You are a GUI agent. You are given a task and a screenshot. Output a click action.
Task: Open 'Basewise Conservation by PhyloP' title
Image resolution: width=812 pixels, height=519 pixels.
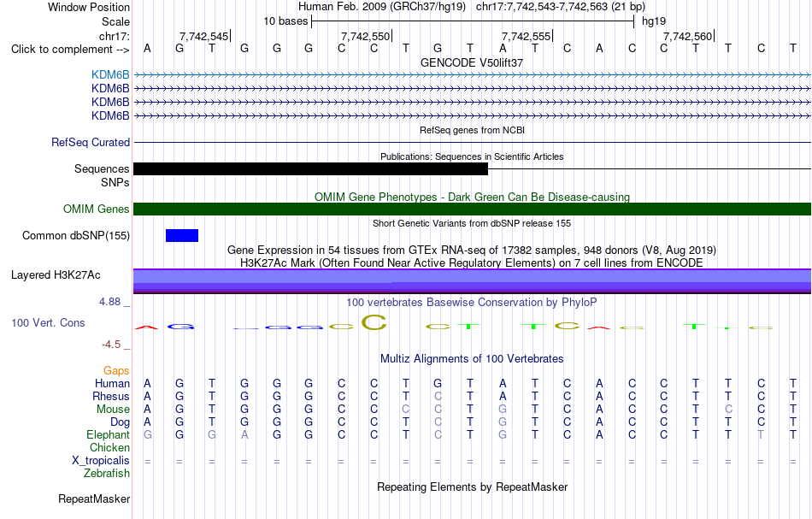(472, 302)
